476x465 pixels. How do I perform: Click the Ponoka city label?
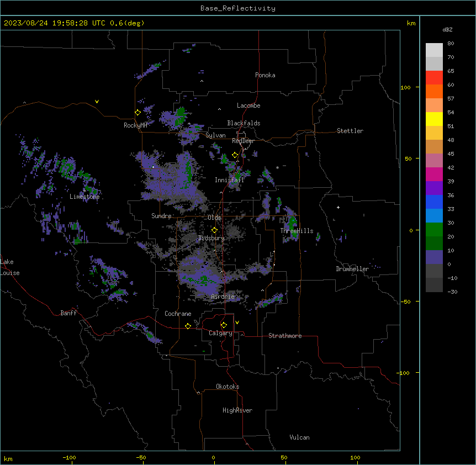[x=265, y=75]
